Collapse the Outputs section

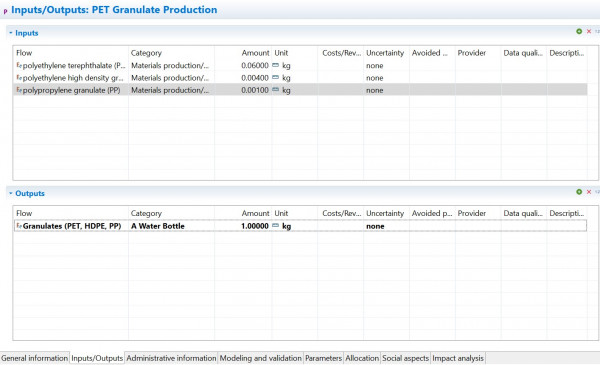click(11, 193)
